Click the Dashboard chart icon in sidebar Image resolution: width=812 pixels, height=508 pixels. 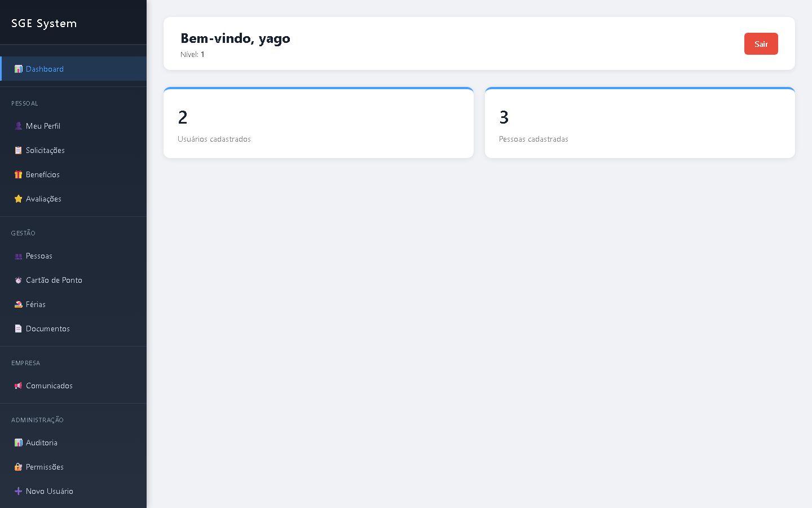[18, 69]
